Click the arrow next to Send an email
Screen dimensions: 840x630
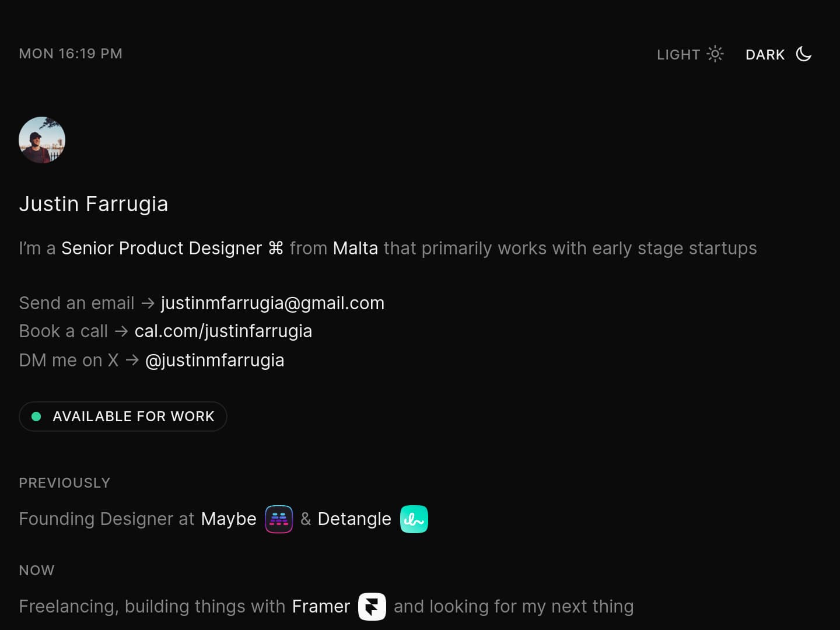click(148, 303)
